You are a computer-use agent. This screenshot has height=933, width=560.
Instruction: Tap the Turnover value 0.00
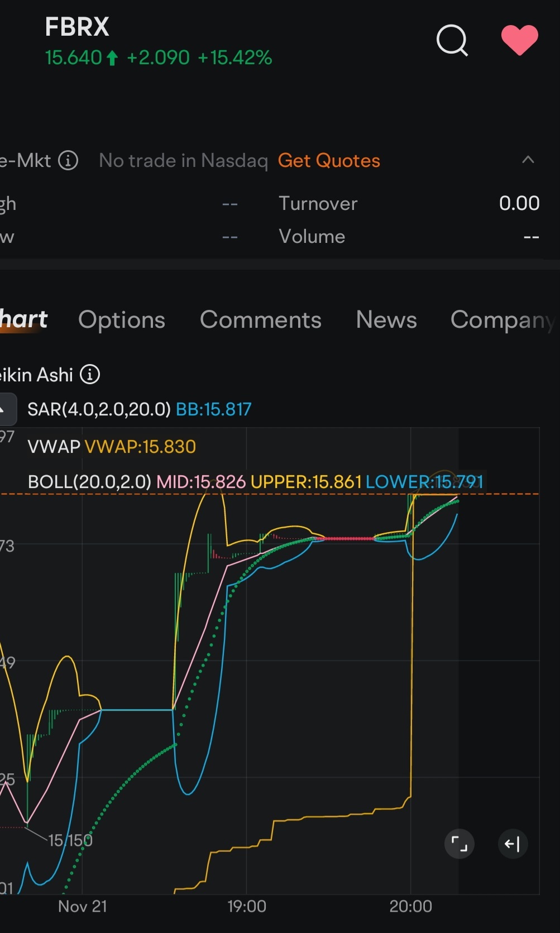pyautogui.click(x=519, y=203)
